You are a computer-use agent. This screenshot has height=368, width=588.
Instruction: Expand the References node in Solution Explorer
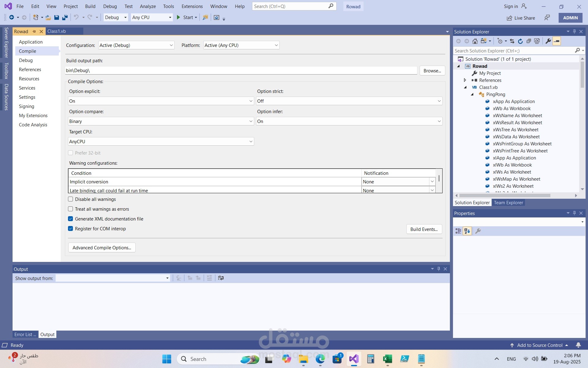coord(465,80)
